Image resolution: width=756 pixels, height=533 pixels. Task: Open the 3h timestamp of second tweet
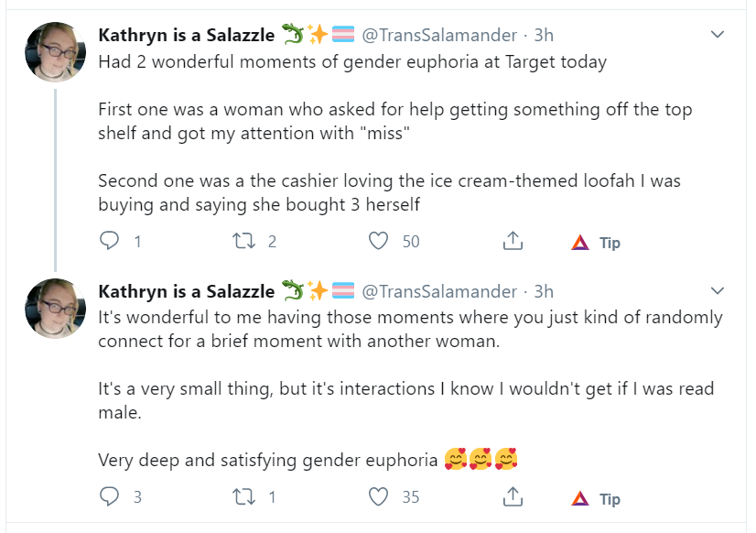pos(544,291)
